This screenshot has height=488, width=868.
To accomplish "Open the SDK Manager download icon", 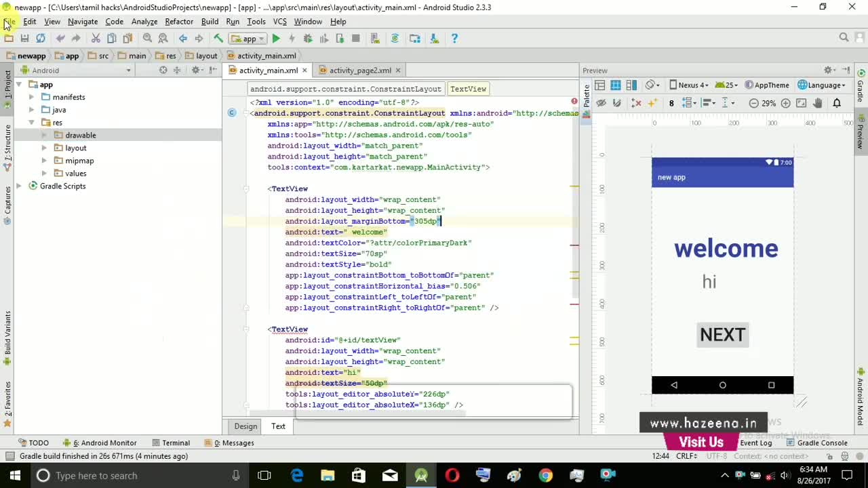I will (x=435, y=39).
